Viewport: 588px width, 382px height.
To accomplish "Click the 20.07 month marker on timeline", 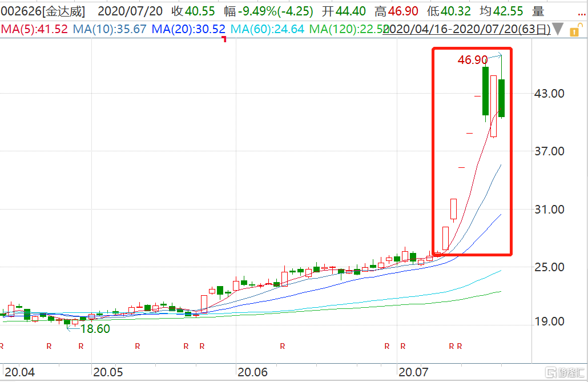I will 413,372.
